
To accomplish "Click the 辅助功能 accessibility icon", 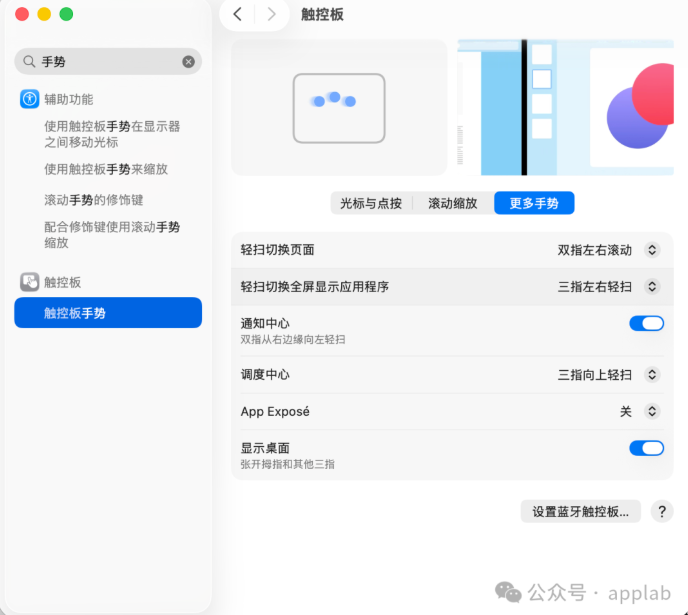I will pos(29,99).
